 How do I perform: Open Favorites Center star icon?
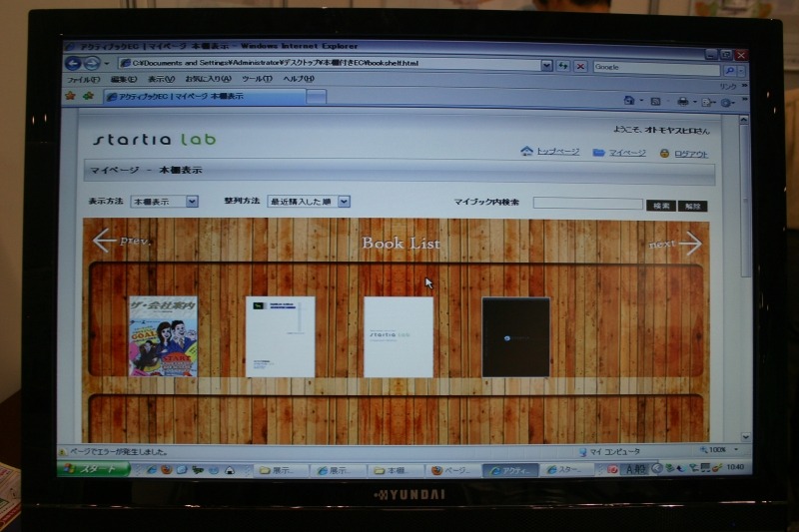71,96
